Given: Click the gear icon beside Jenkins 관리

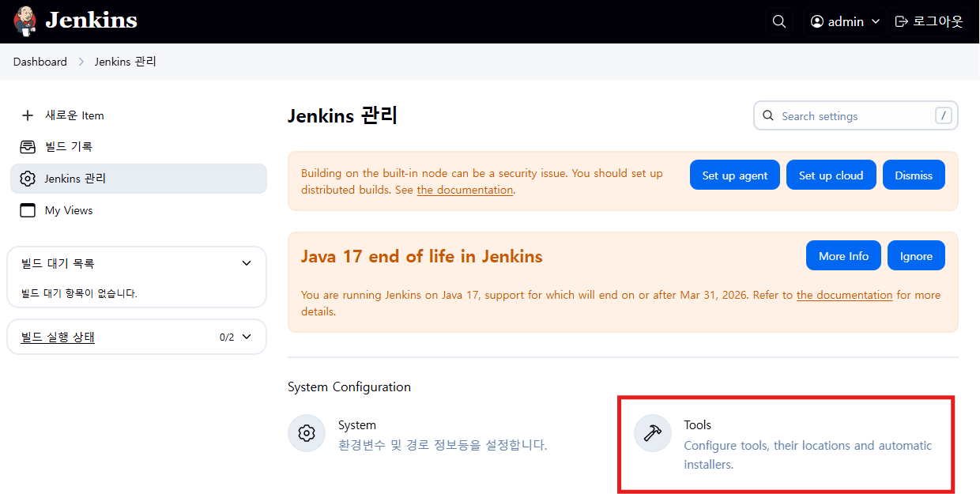Looking at the screenshot, I should click(x=28, y=179).
